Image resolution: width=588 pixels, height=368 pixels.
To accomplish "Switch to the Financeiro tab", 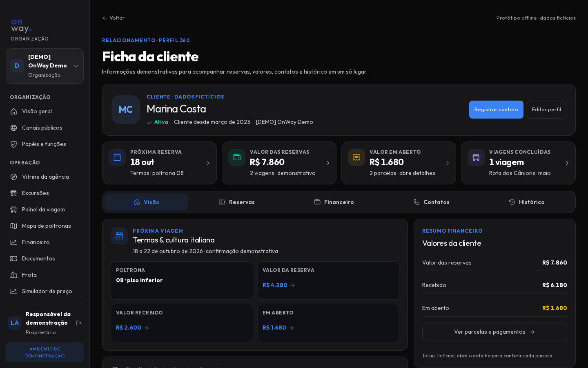I will pyautogui.click(x=334, y=202).
